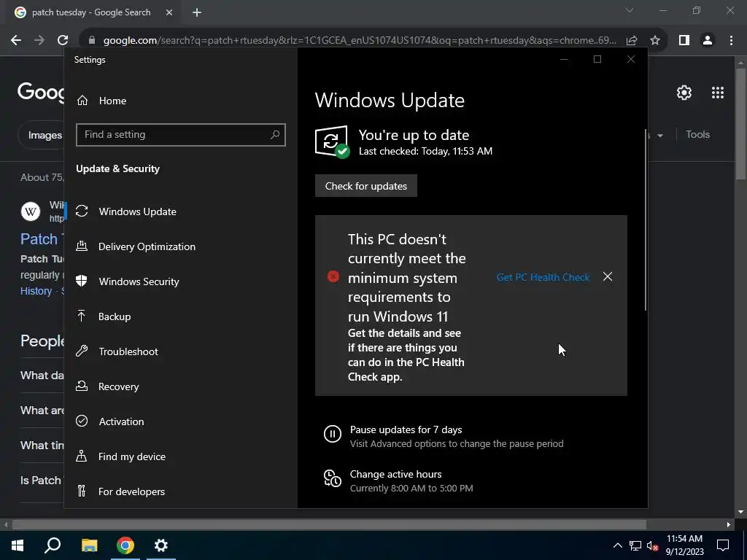Open Google quick settings gear

684,93
